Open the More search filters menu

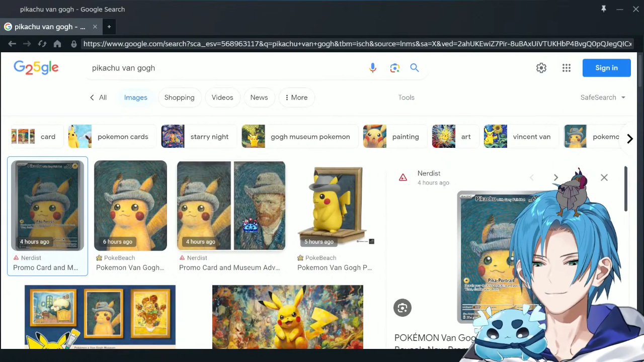296,98
